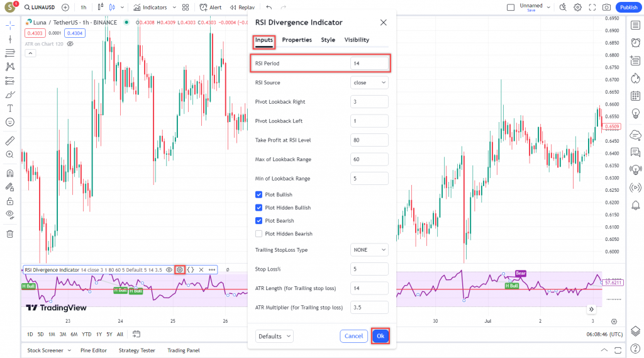This screenshot has height=358, width=644.
Task: Expand the Unnamed layout dropdown
Action: click(548, 8)
